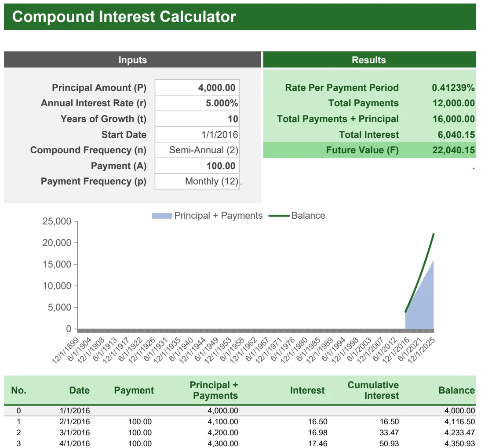Click the Principal + Payments legend swatch
Screen dimensions: 481x448
click(x=162, y=216)
